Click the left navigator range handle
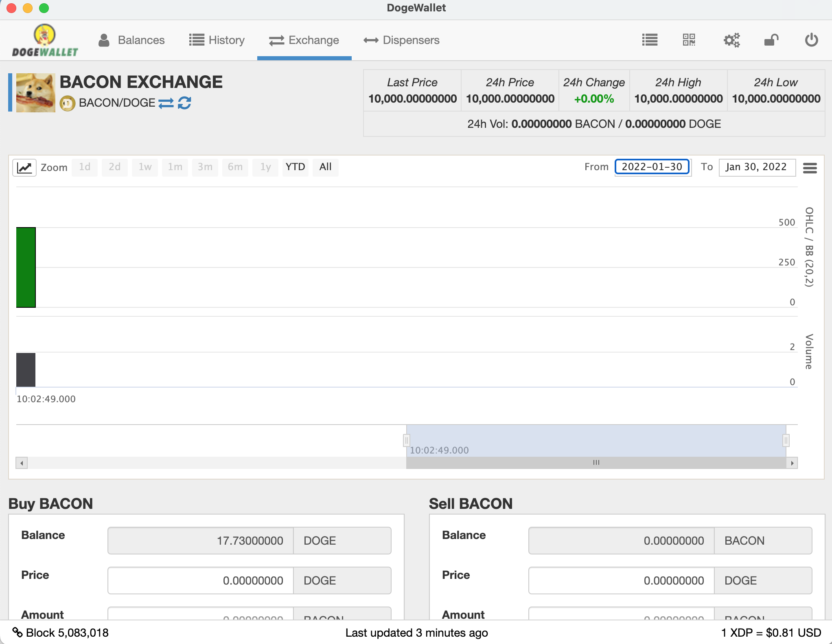 [x=406, y=440]
